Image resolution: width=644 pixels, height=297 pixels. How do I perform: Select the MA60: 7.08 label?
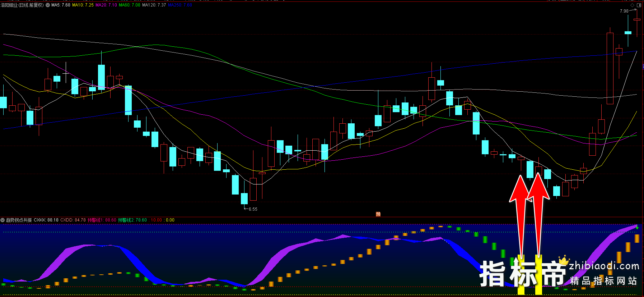[x=130, y=5]
